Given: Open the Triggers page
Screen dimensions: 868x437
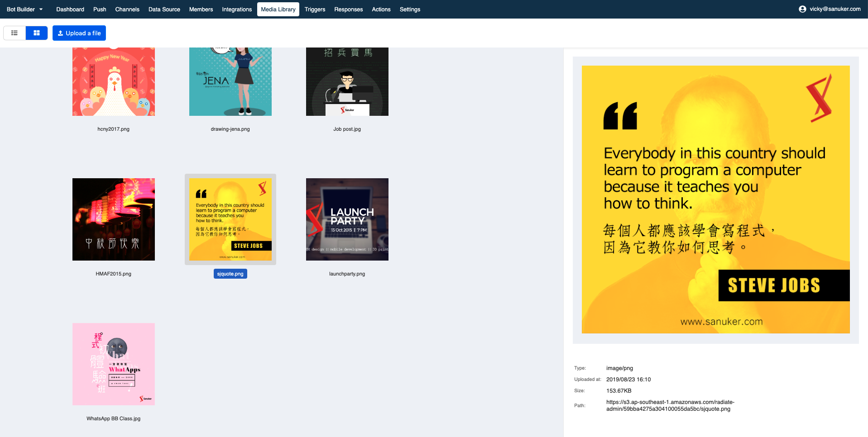Looking at the screenshot, I should pyautogui.click(x=315, y=9).
